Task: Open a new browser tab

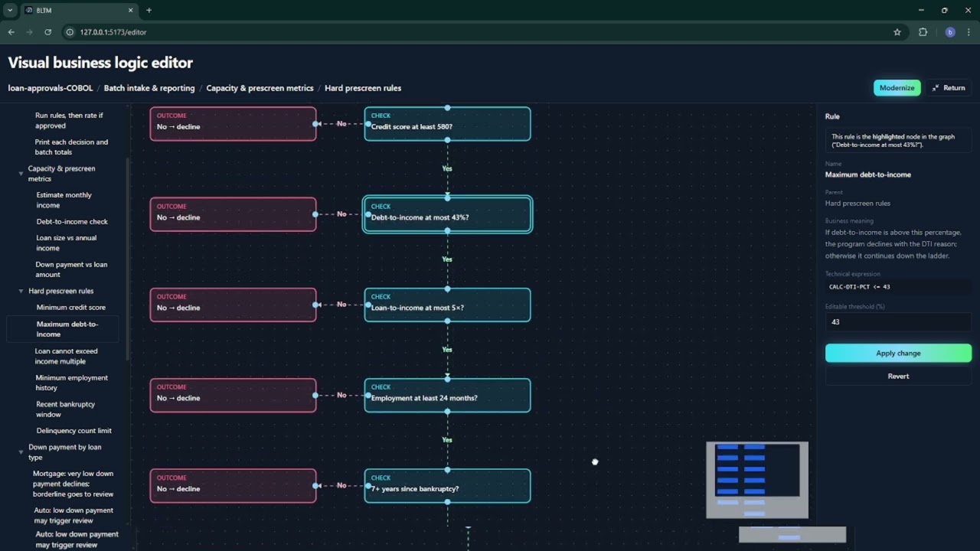Action: click(149, 10)
